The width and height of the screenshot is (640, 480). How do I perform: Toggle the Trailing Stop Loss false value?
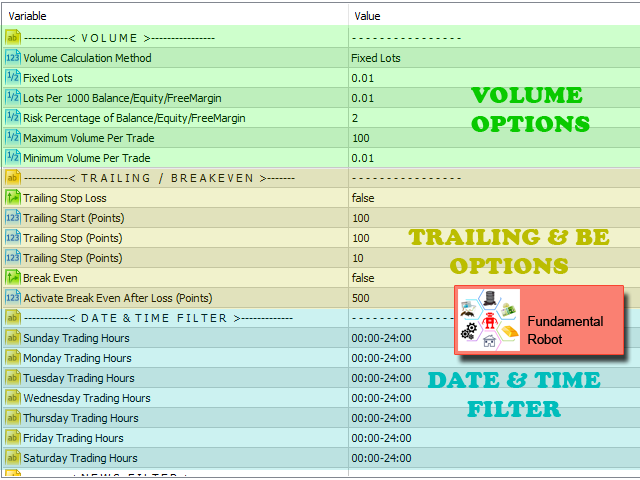[364, 198]
